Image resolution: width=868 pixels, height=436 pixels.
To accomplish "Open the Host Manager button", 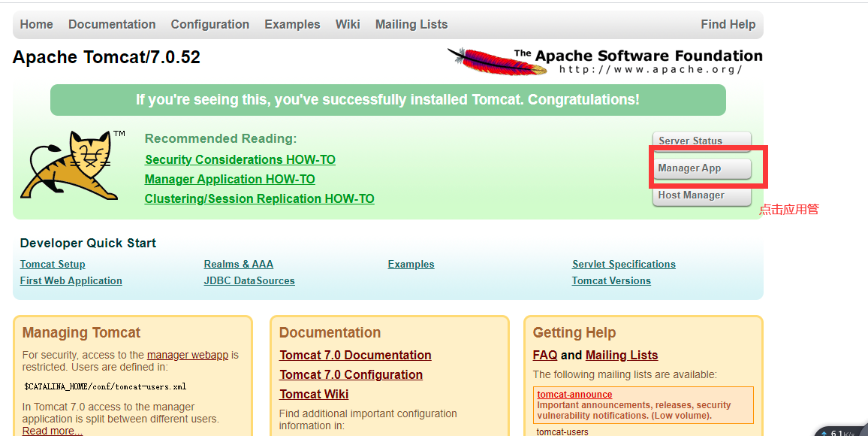I will pos(701,195).
